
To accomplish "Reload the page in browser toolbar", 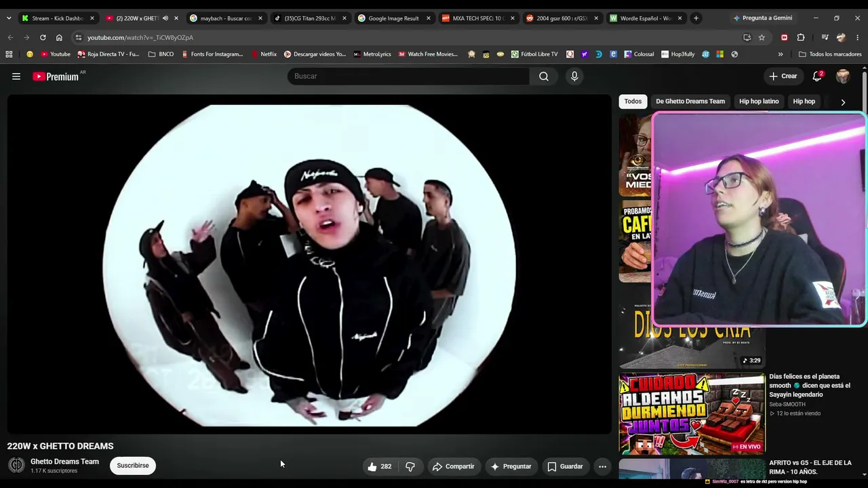I will tap(43, 37).
